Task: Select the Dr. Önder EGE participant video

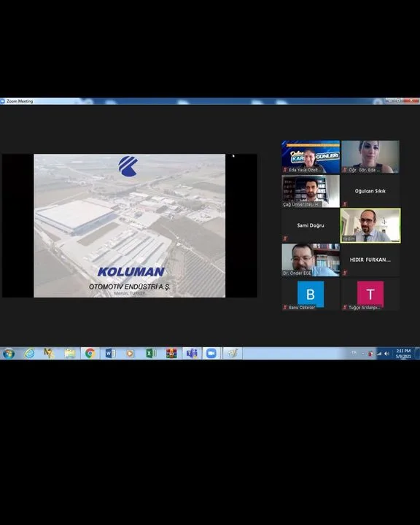Action: 311,260
